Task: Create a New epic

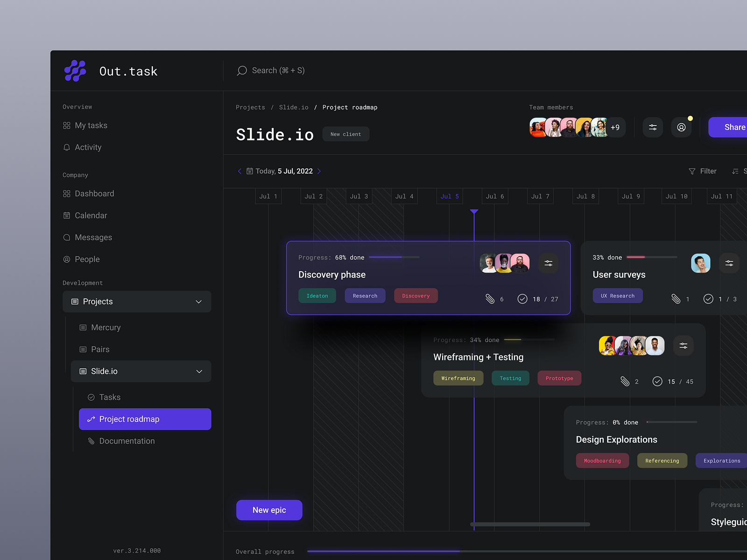Action: tap(269, 510)
